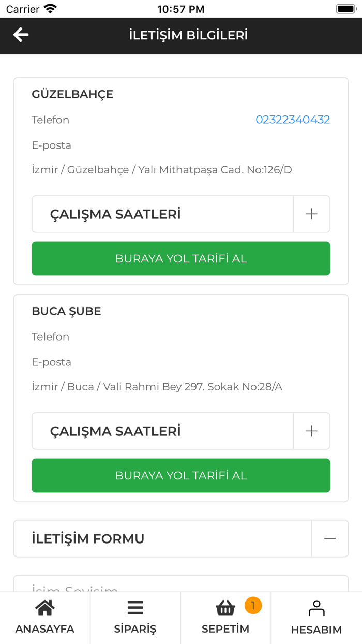Open Anasayfa home icon
362x644 pixels.
coord(45,608)
